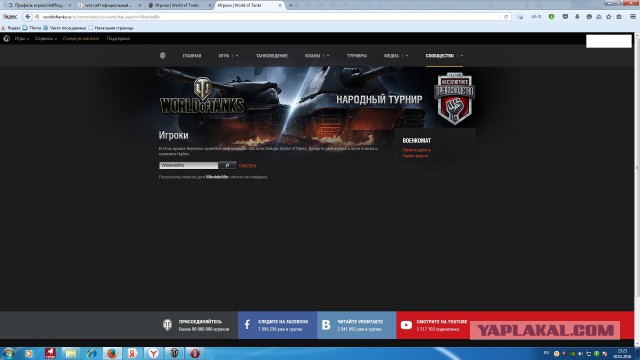Click the Wargaming logo in top black bar

pos(7,38)
